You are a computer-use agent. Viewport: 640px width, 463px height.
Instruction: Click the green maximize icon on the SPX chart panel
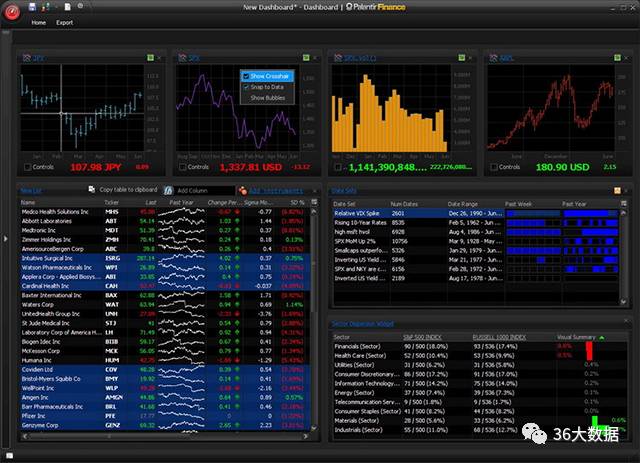point(306,58)
